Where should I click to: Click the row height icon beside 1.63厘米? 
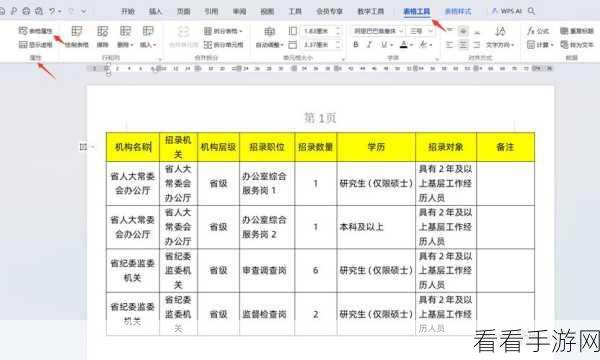tap(292, 31)
